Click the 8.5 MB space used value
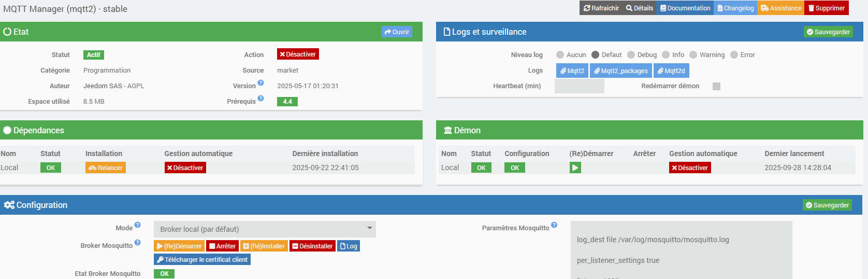The height and width of the screenshot is (279, 868). 94,101
